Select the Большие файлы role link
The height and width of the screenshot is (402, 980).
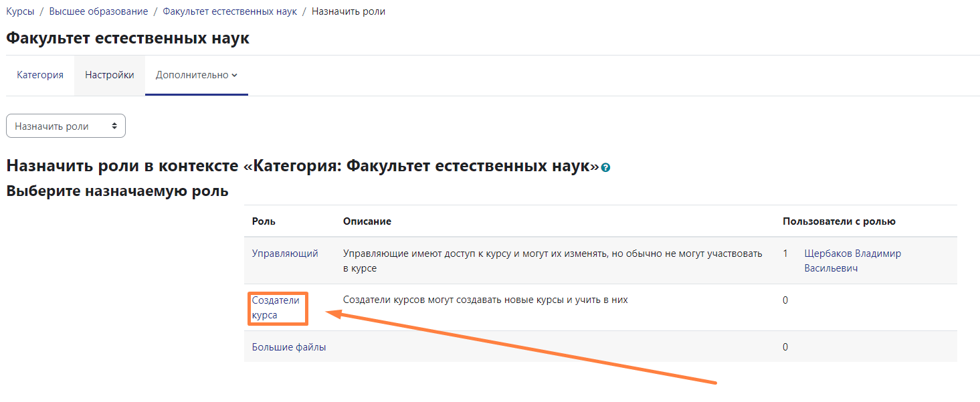point(289,347)
